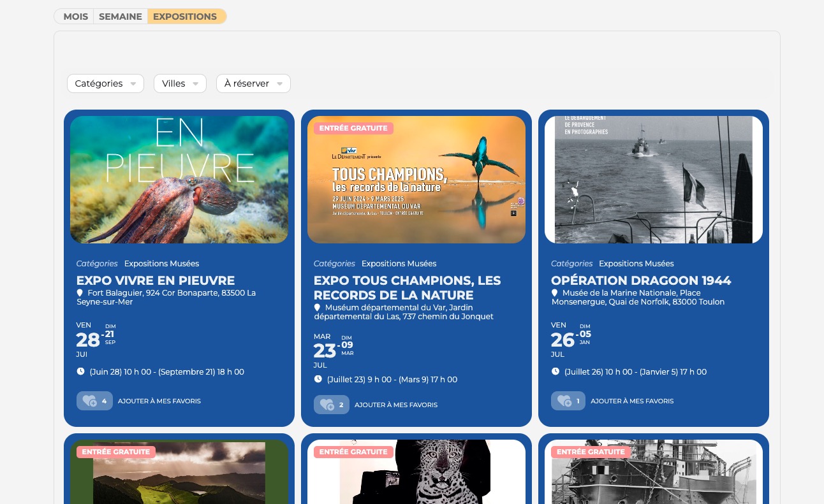Open the Catégories dropdown filter
This screenshot has height=504, width=824.
(105, 83)
